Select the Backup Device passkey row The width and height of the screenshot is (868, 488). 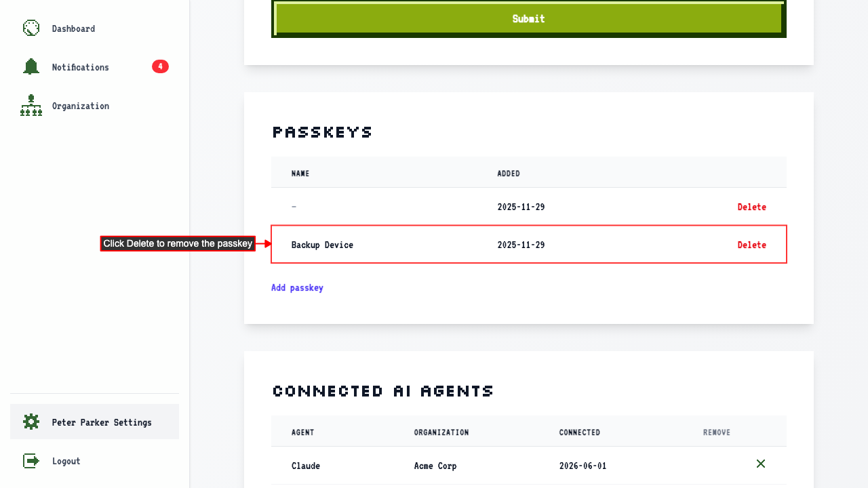[x=529, y=244]
